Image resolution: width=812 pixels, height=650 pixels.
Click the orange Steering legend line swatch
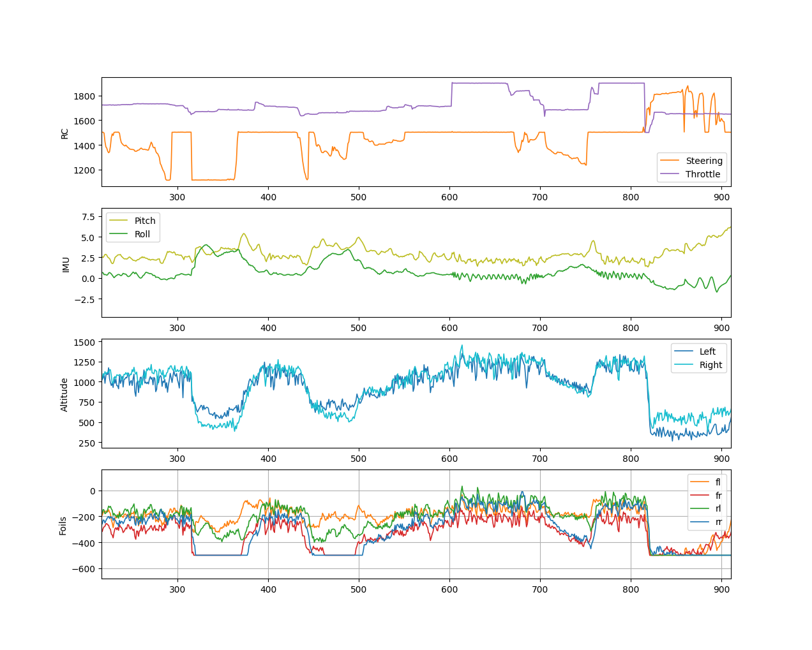(670, 161)
